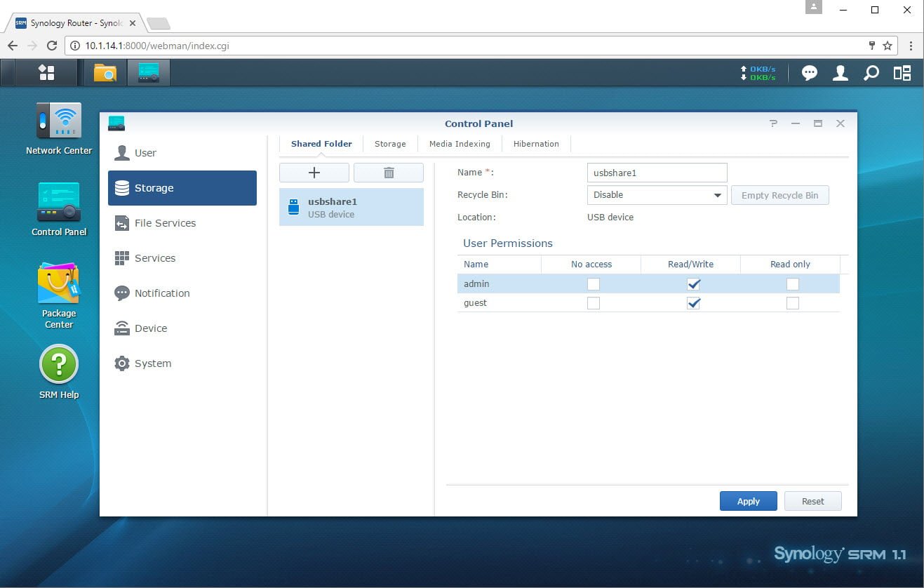Open Device in the sidebar

182,328
